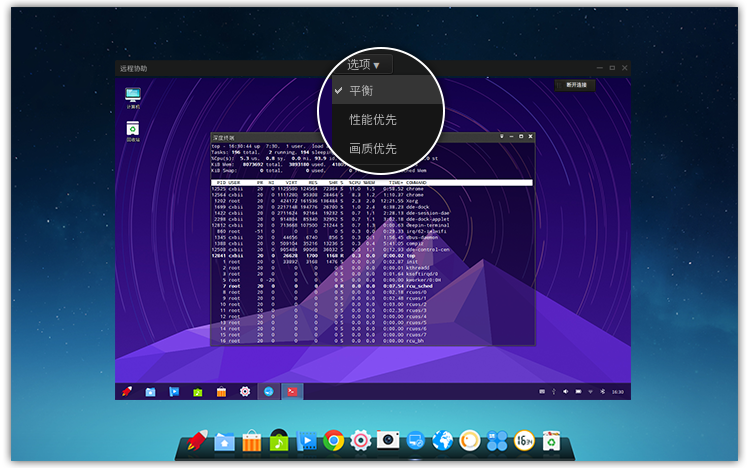Click the 远程协助 window title
The width and height of the screenshot is (749, 468).
(133, 68)
